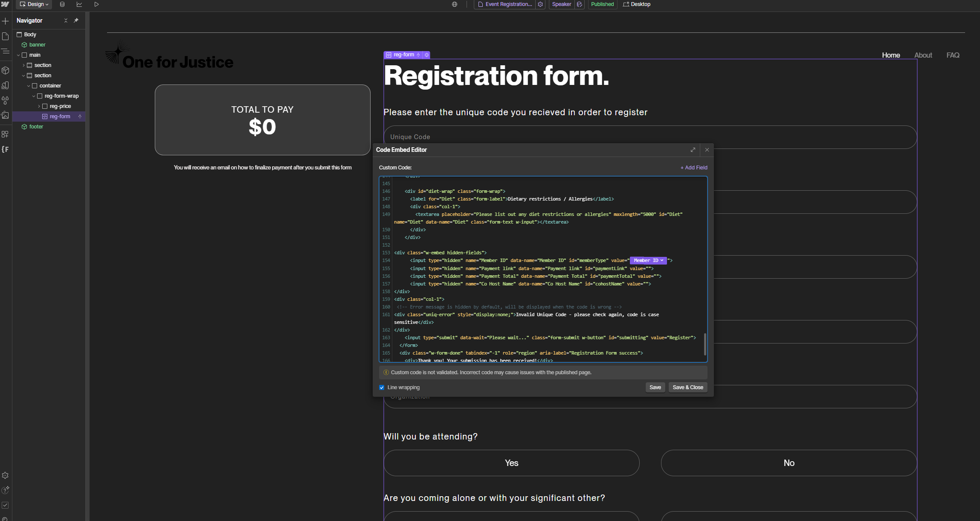The image size is (980, 521).
Task: Open the Design mode dropdown
Action: (34, 4)
